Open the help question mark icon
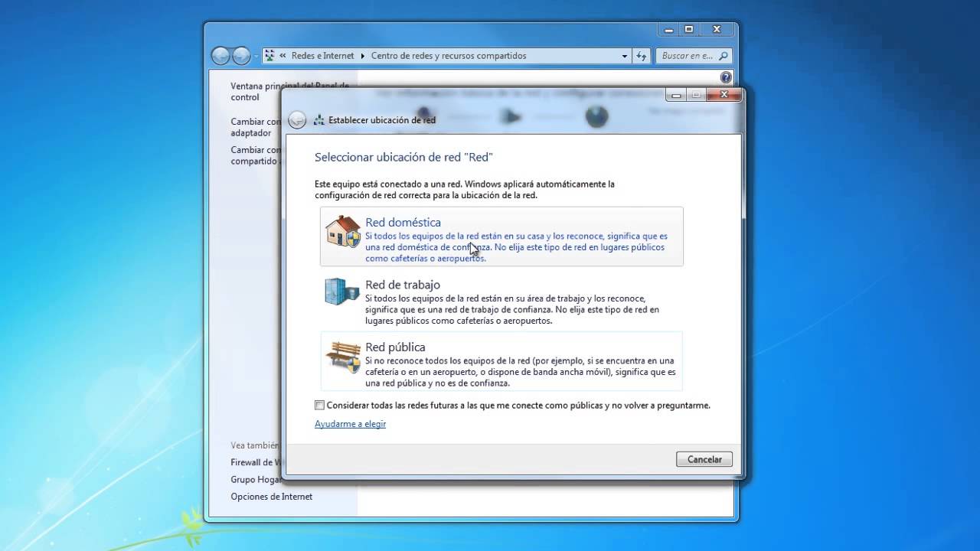This screenshot has height=551, width=980. 727,77
